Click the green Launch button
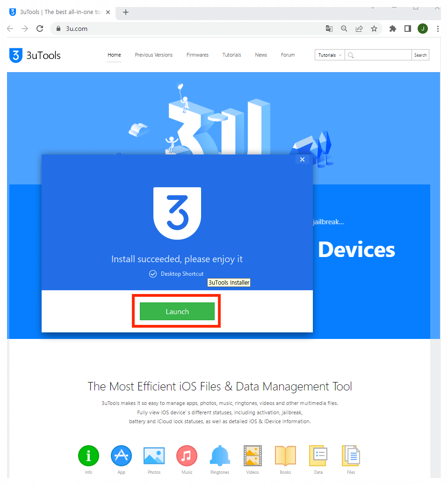This screenshot has height=485, width=448. click(177, 311)
